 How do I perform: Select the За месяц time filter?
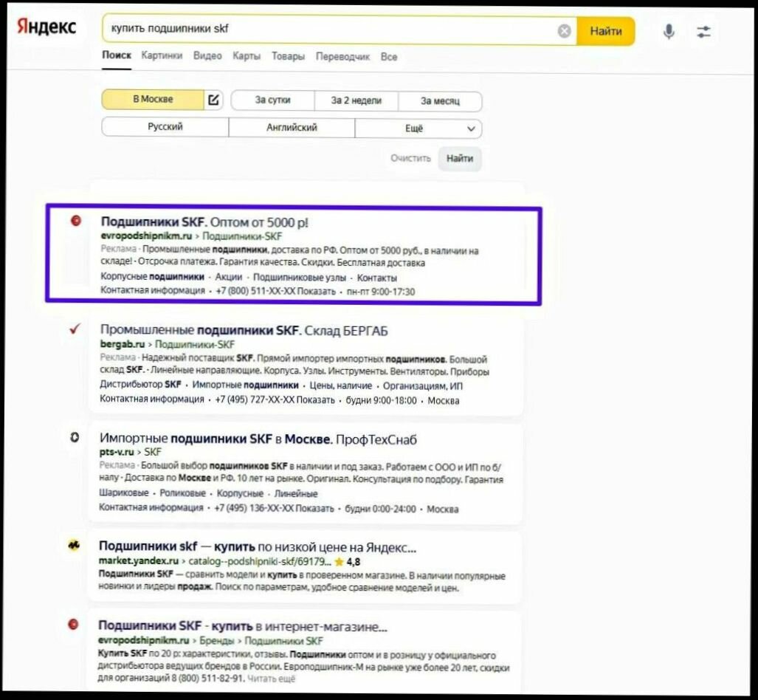click(440, 101)
